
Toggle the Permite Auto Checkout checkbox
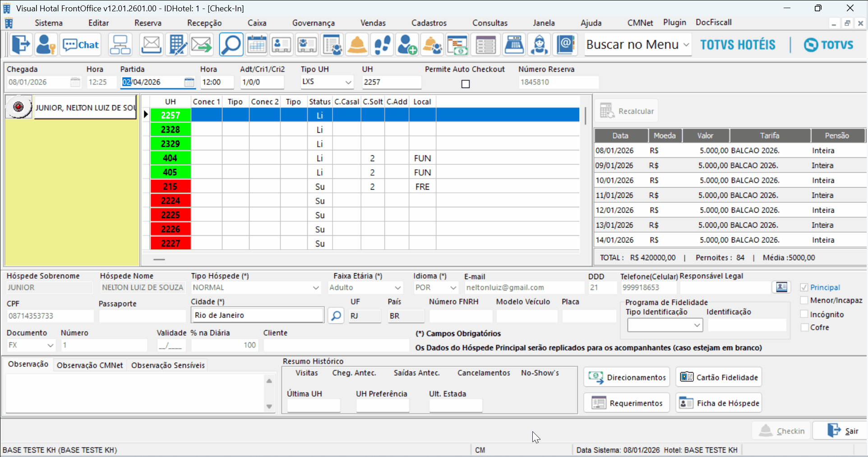[466, 84]
